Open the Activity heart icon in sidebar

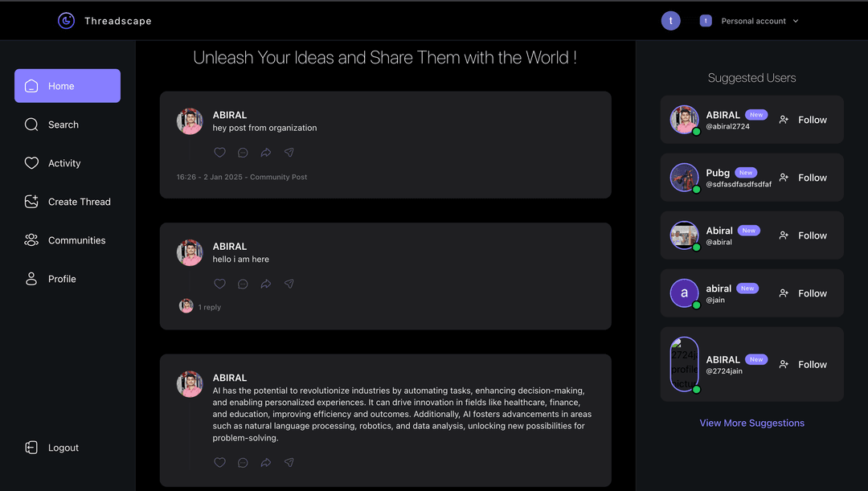[31, 163]
